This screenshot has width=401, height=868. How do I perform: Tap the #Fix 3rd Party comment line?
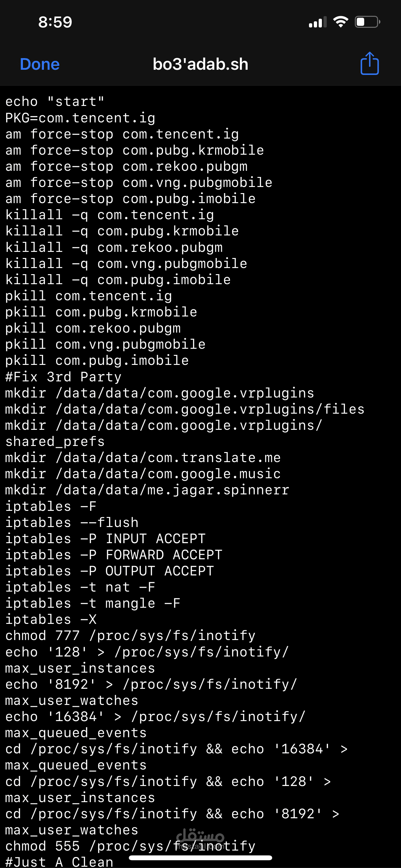63,377
